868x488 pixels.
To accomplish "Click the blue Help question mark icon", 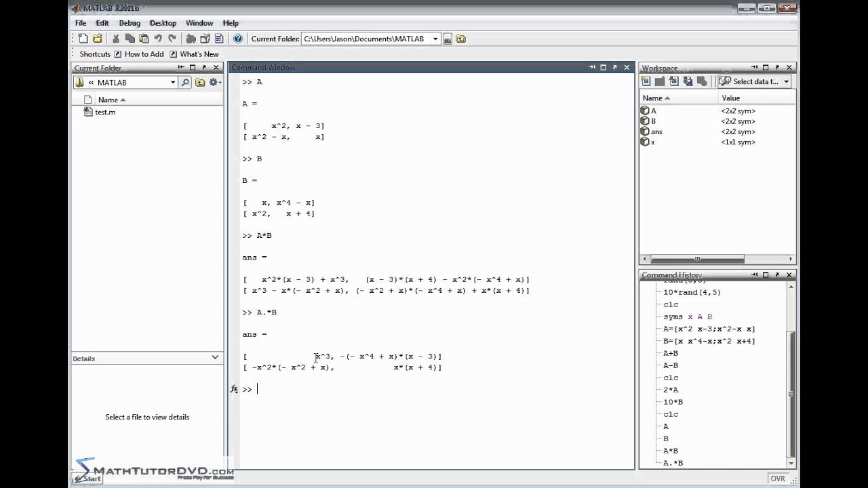I will (238, 39).
